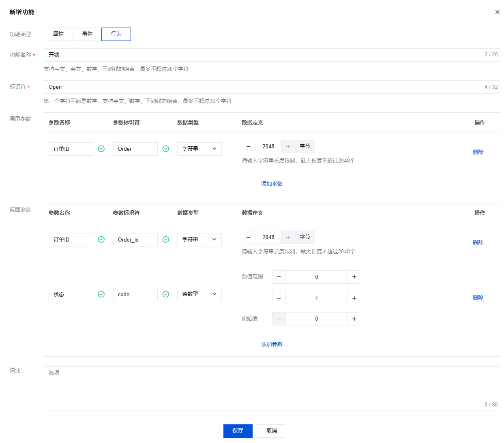Screen dimensions: 504x443
Task: Click 添加参数 under 调用参数 table
Action: click(x=272, y=184)
